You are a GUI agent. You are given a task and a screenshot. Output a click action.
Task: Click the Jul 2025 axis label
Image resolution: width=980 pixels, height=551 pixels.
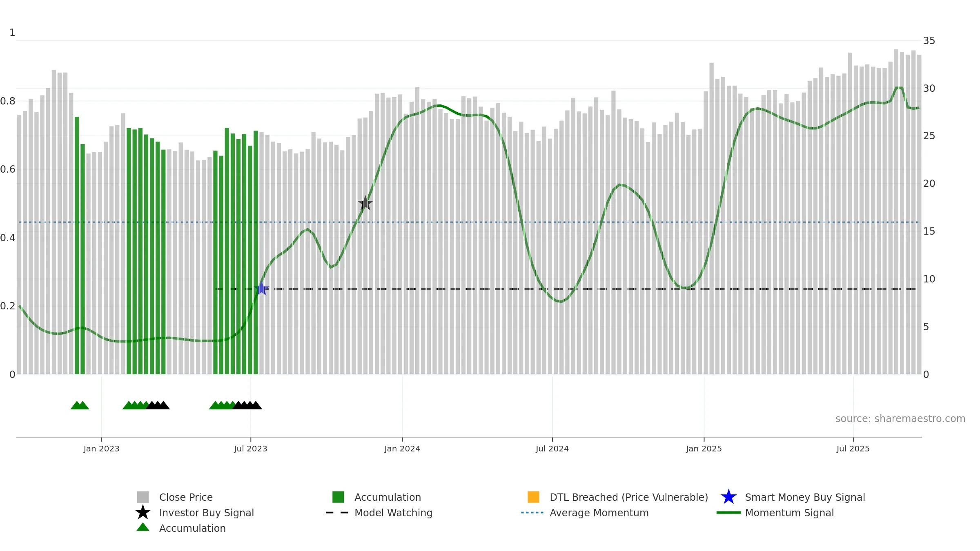click(853, 449)
